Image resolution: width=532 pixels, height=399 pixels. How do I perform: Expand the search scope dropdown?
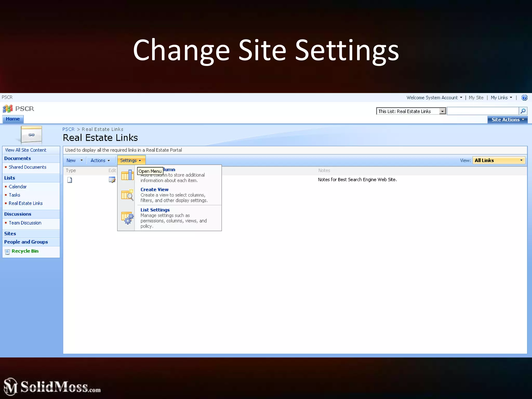coord(442,111)
